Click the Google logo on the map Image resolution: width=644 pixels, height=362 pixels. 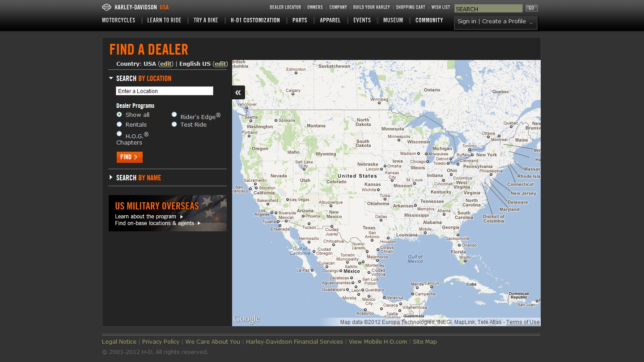246,319
